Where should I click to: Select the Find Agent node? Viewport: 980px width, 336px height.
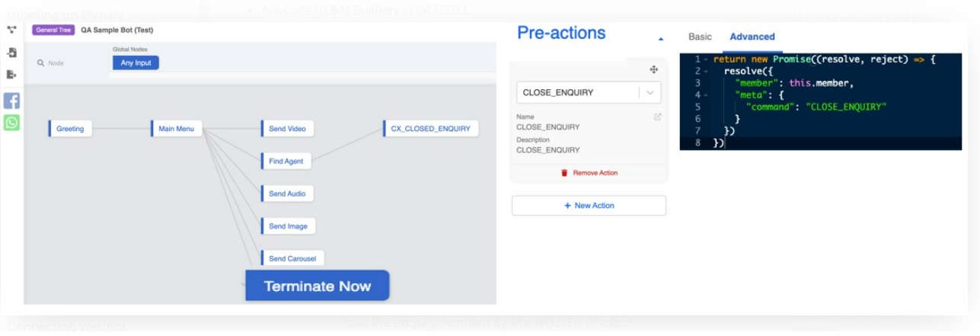click(x=286, y=162)
